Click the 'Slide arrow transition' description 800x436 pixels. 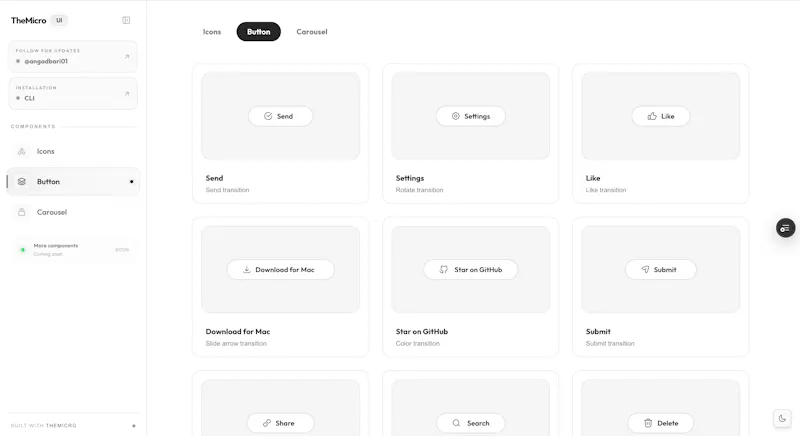coord(236,343)
